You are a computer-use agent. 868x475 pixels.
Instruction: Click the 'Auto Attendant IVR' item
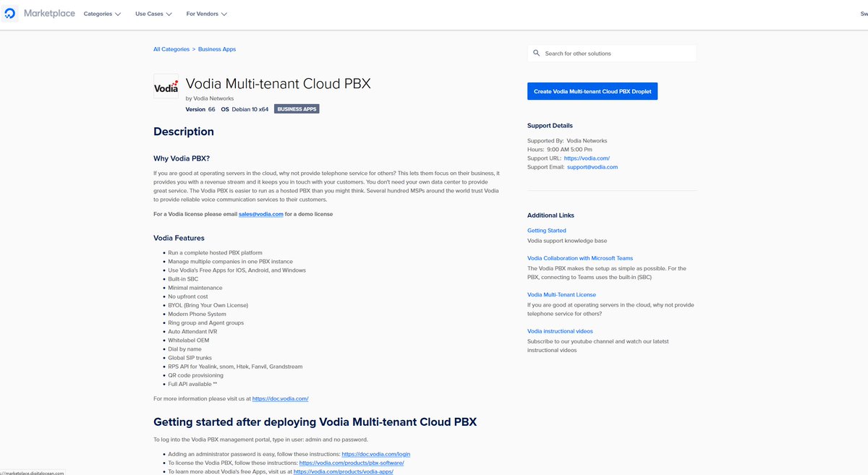tap(194, 332)
